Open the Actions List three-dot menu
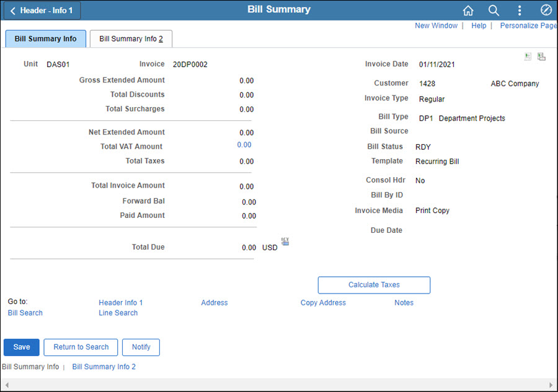The height and width of the screenshot is (392, 558). click(520, 10)
